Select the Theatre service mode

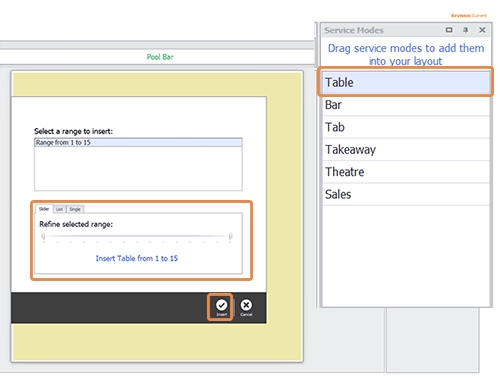coord(406,172)
